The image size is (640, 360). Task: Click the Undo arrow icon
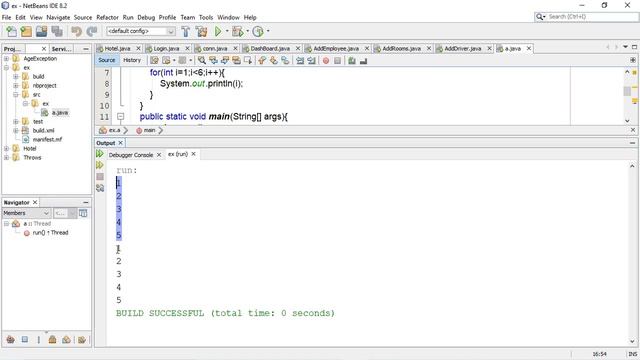[x=76, y=31]
